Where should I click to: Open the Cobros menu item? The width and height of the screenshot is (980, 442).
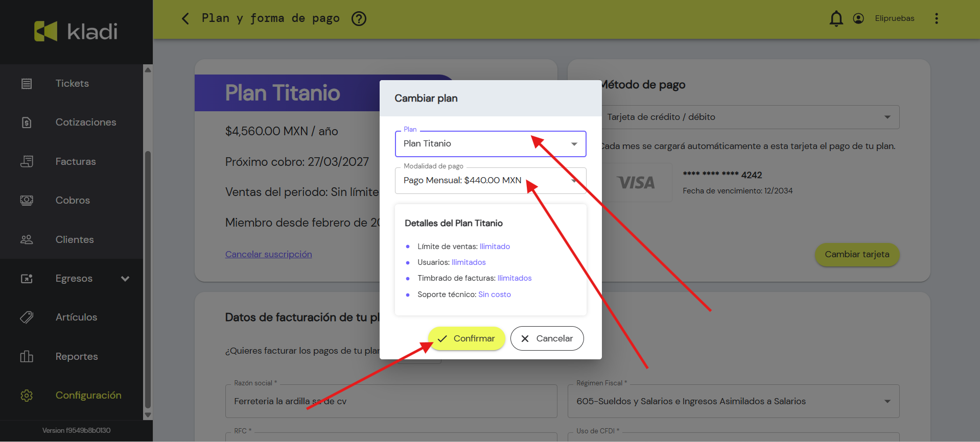pyautogui.click(x=72, y=201)
